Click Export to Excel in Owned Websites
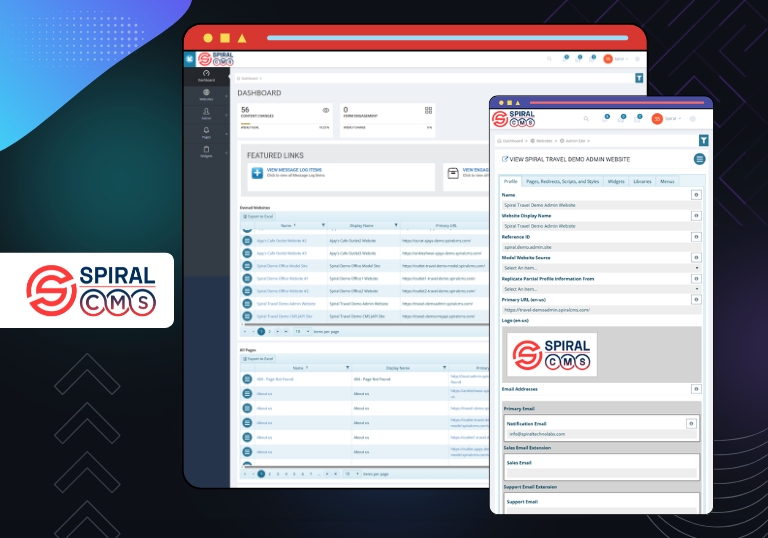 coord(257,216)
